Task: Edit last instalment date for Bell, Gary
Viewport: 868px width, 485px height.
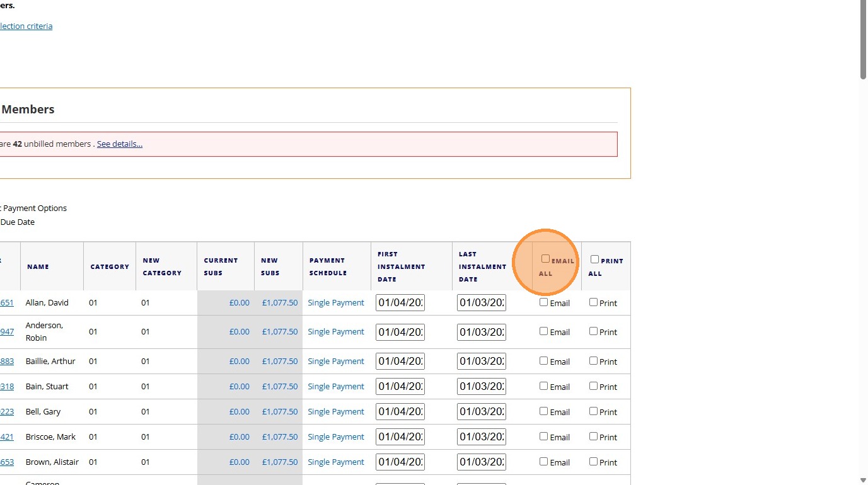Action: click(482, 411)
